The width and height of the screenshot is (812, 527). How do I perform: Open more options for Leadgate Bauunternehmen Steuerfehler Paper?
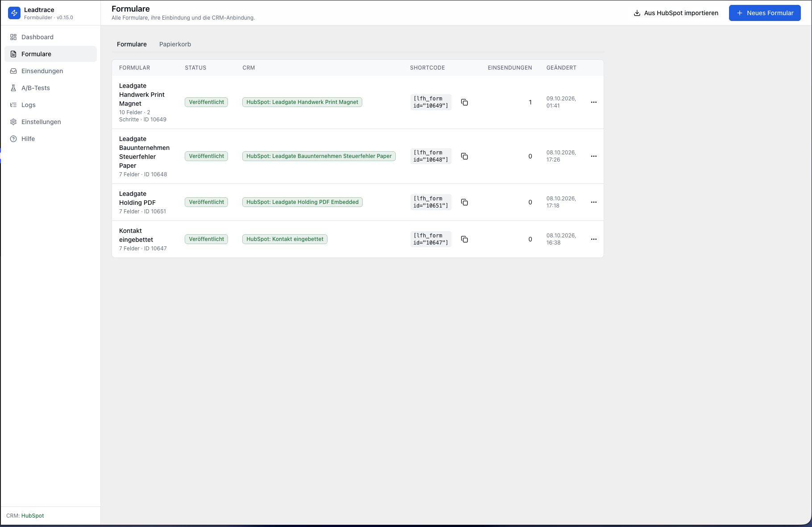tap(594, 156)
